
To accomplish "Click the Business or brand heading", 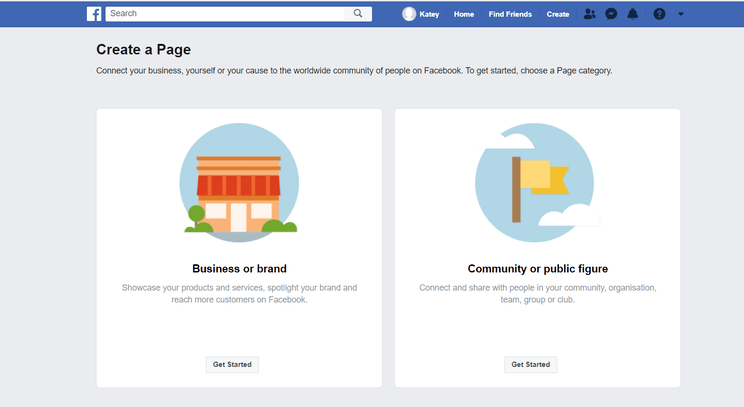I will point(239,268).
